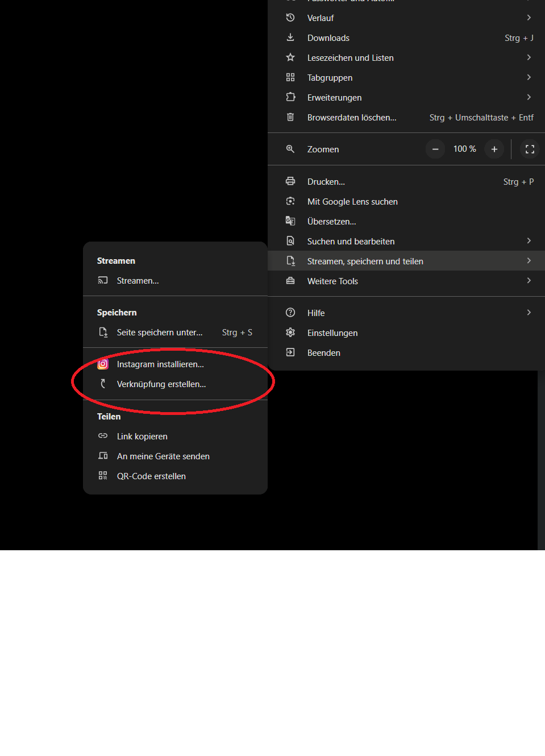Expand Streamen, speichern und teilen arrow
This screenshot has height=756, width=545.
(x=529, y=261)
